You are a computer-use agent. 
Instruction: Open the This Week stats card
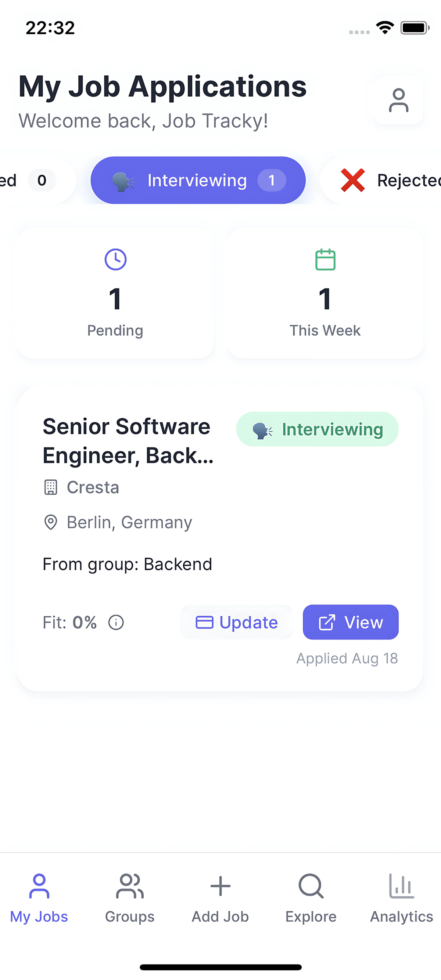[325, 293]
